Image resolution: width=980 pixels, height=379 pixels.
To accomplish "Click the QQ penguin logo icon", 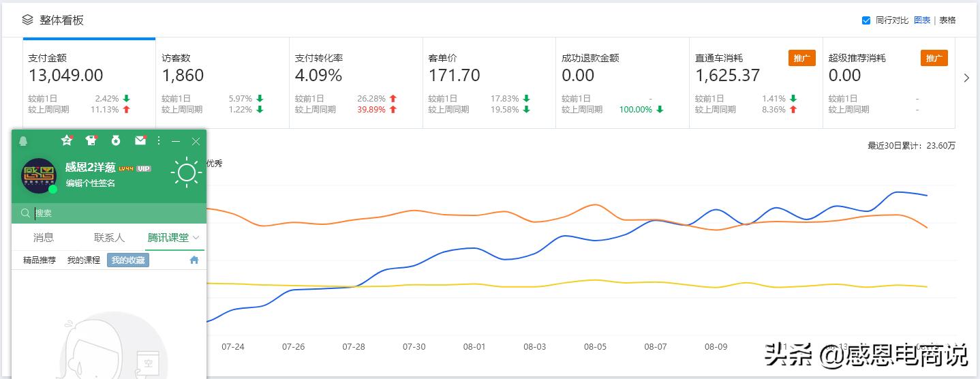I will 24,141.
